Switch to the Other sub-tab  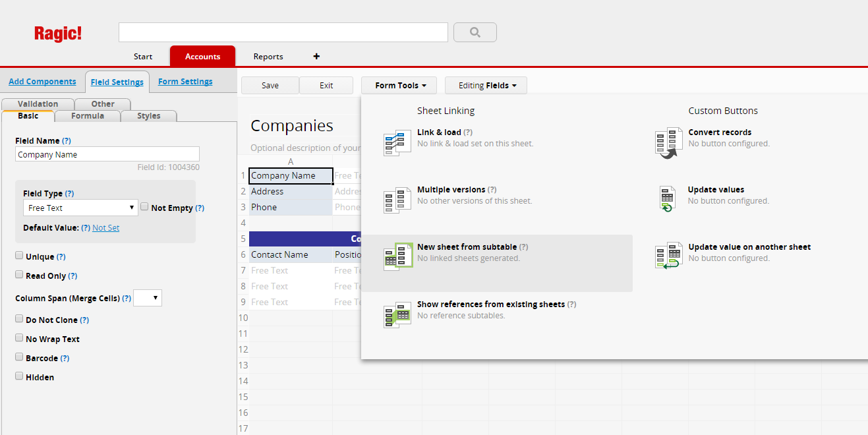coord(103,104)
